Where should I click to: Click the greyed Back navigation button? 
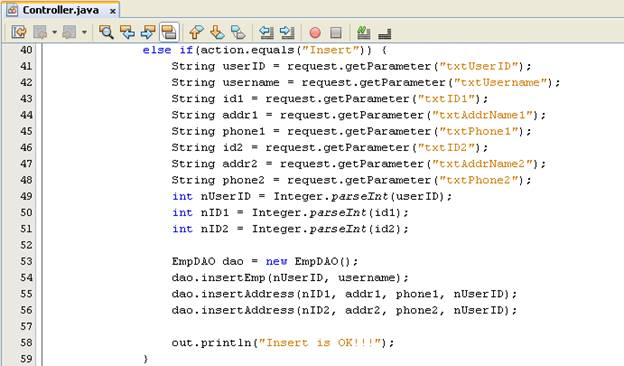[x=40, y=32]
